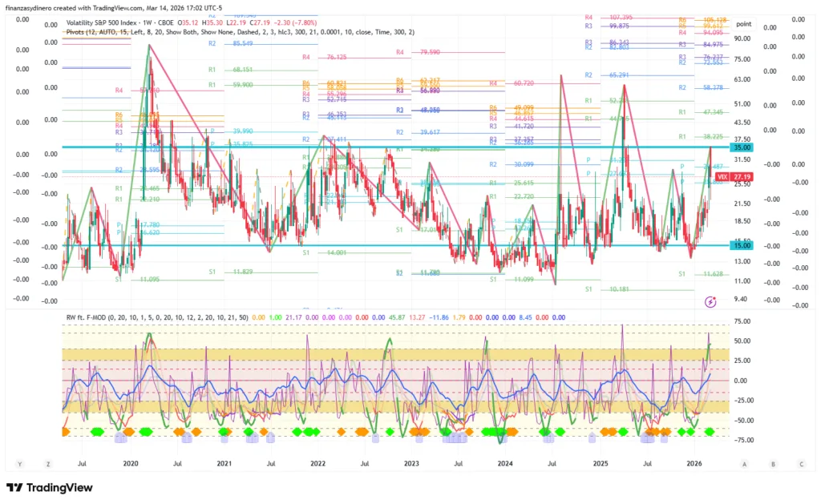Screen dimensions: 821x504
Task: Select the circled Z scale icon
Action: coord(48,464)
